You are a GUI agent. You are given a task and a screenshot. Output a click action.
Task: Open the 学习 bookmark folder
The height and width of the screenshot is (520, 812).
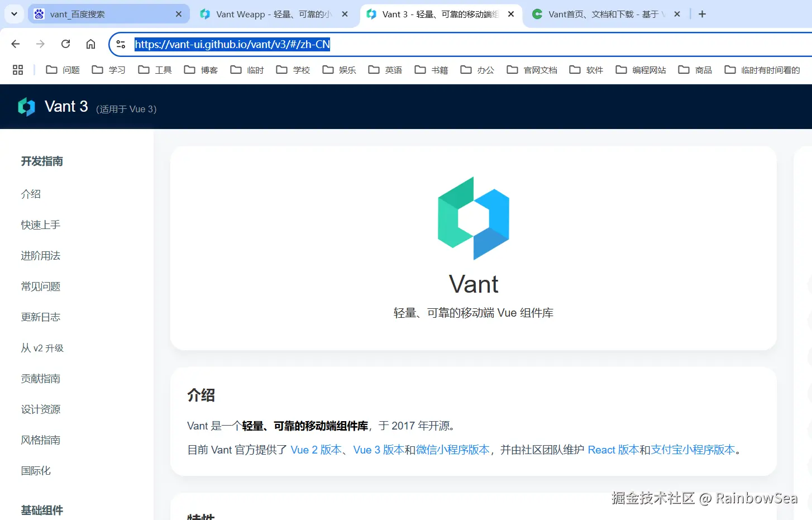click(109, 70)
